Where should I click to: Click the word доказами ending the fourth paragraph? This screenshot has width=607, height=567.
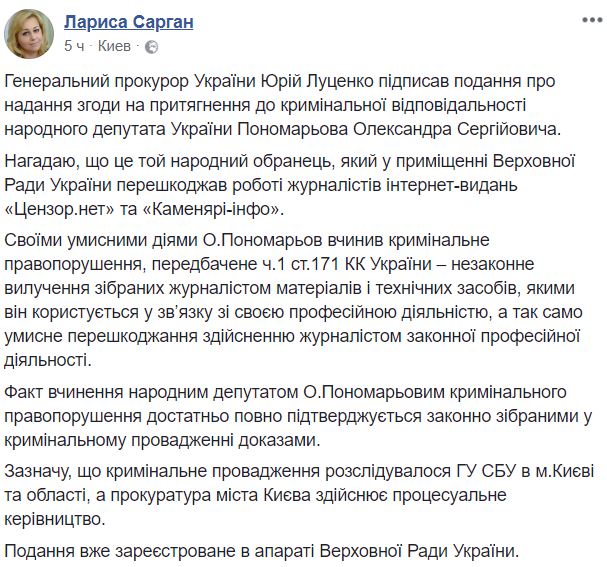(280, 440)
